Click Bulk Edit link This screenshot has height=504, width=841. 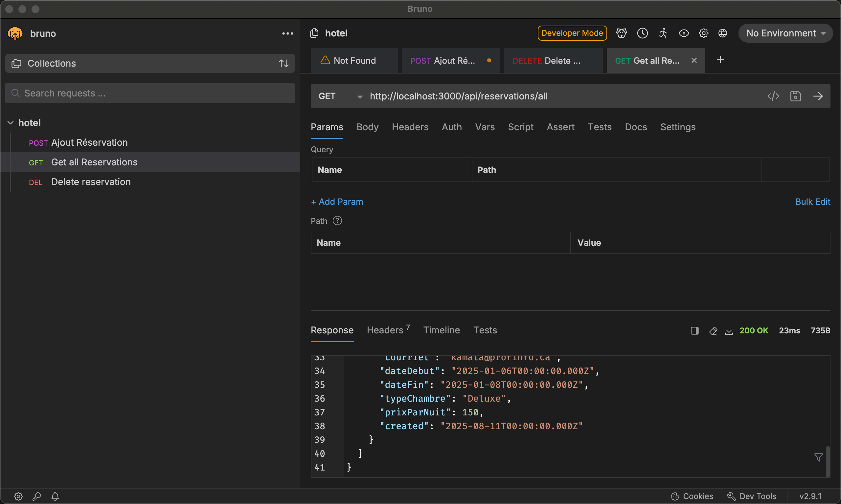(812, 202)
